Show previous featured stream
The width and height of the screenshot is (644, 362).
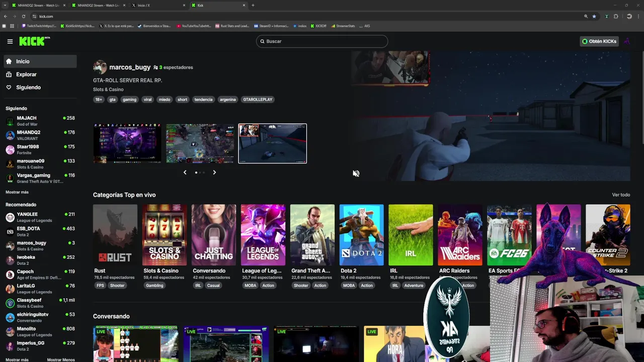click(x=185, y=172)
